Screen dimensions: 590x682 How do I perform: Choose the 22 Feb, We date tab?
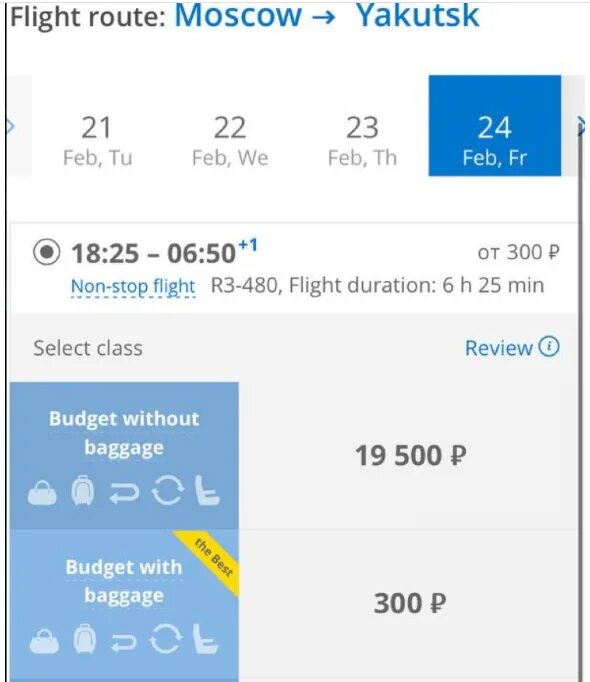coord(230,141)
